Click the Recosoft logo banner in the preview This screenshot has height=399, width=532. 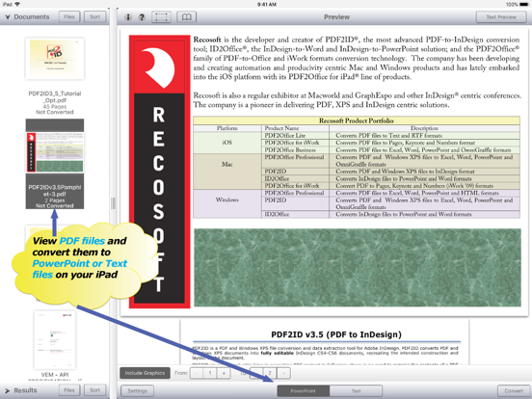coord(159,172)
